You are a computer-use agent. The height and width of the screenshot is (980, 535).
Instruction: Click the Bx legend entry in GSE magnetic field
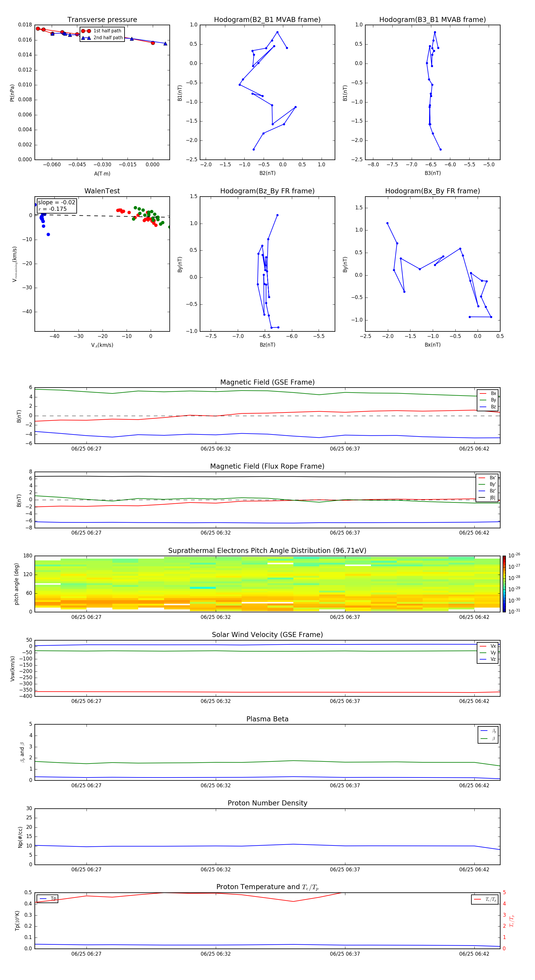pyautogui.click(x=488, y=393)
